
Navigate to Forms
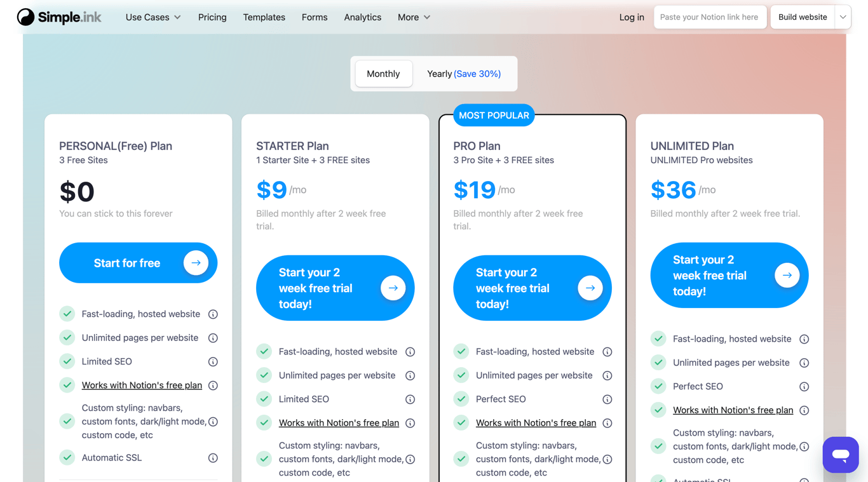click(x=315, y=17)
